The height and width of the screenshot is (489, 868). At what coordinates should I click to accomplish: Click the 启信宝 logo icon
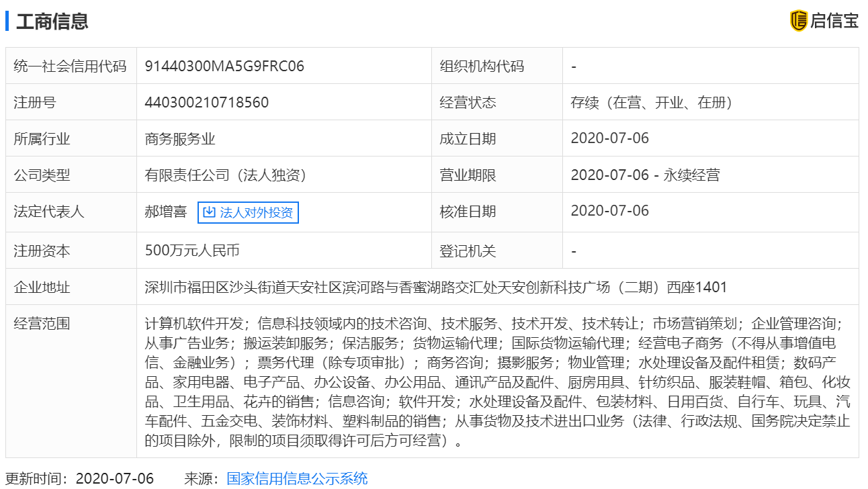[x=799, y=21]
